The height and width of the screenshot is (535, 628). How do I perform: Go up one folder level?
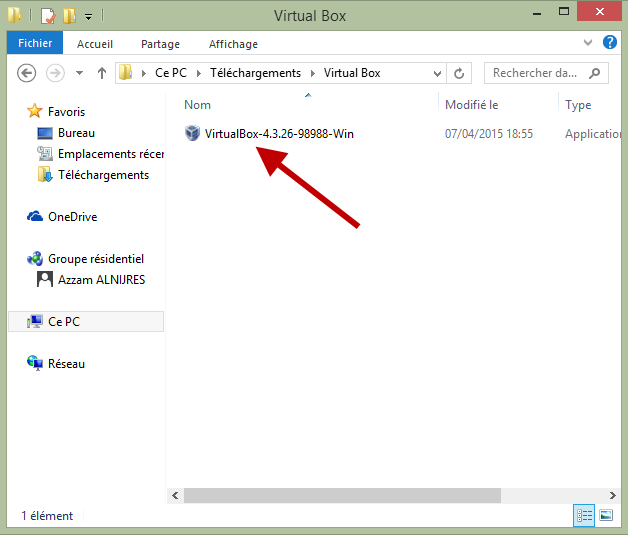pyautogui.click(x=102, y=73)
